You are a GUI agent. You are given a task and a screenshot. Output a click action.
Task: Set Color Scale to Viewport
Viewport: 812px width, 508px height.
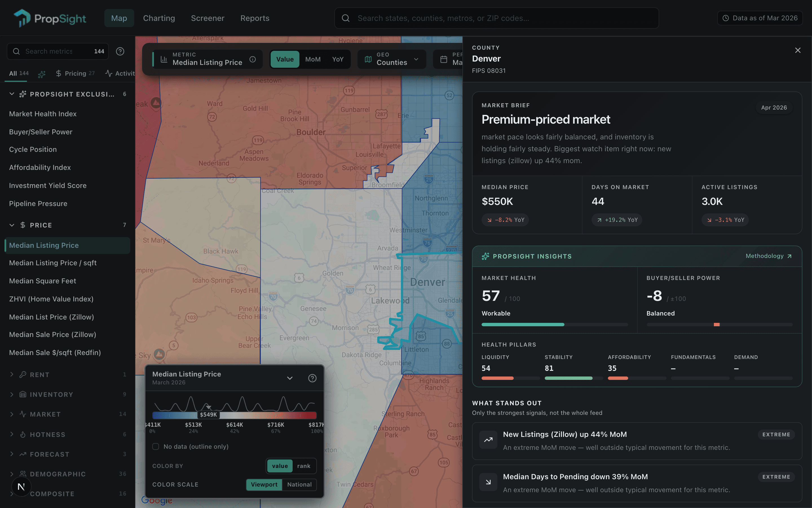[264, 485]
